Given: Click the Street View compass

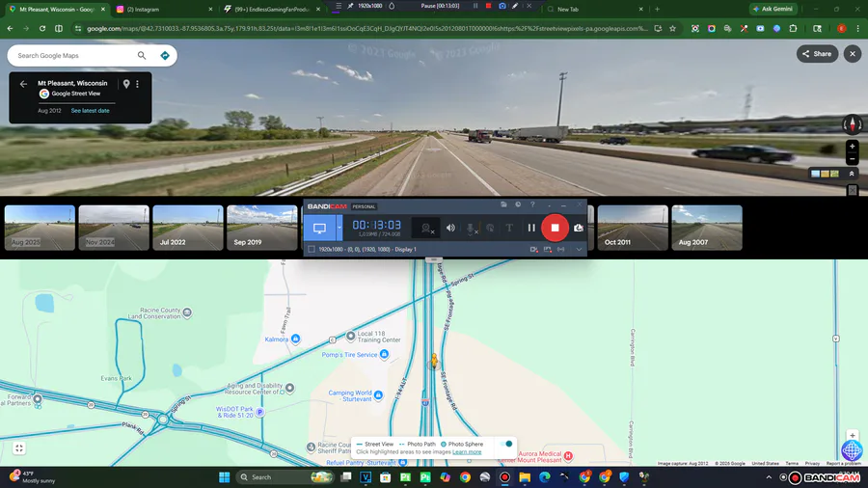Looking at the screenshot, I should (x=852, y=124).
